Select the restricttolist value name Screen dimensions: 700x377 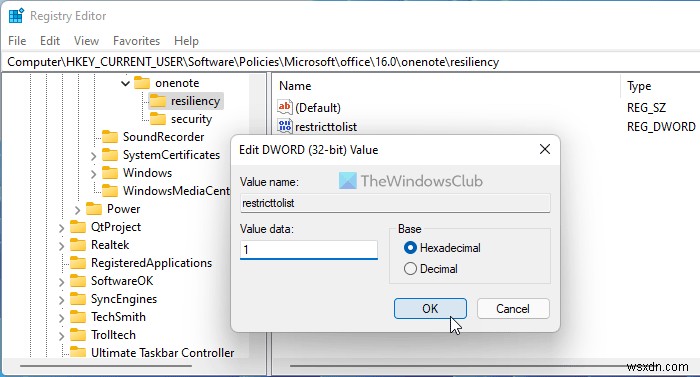(x=326, y=127)
